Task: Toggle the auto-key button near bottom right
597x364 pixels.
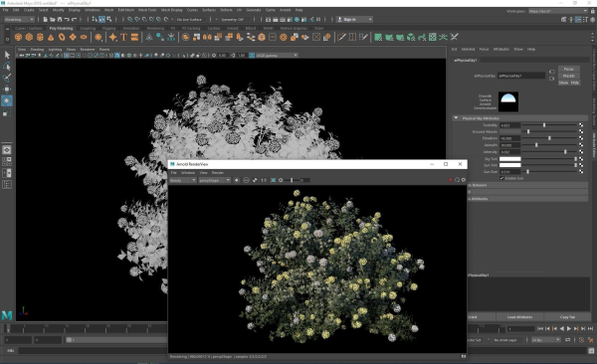Action: pyautogui.click(x=581, y=339)
